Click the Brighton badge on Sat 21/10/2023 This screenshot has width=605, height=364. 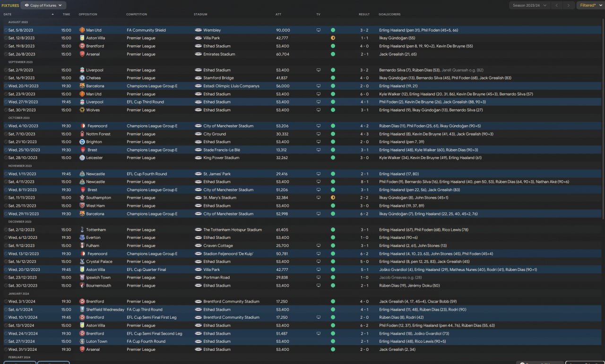tap(82, 142)
